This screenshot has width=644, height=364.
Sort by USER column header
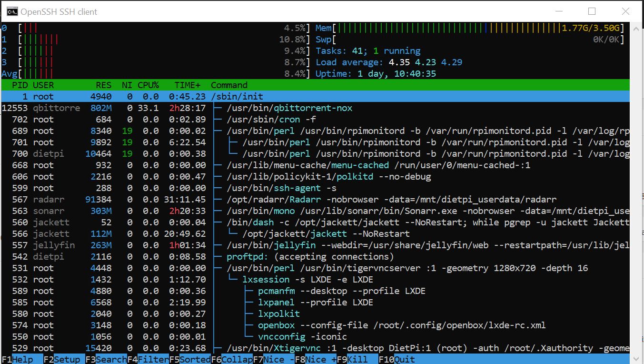(43, 85)
